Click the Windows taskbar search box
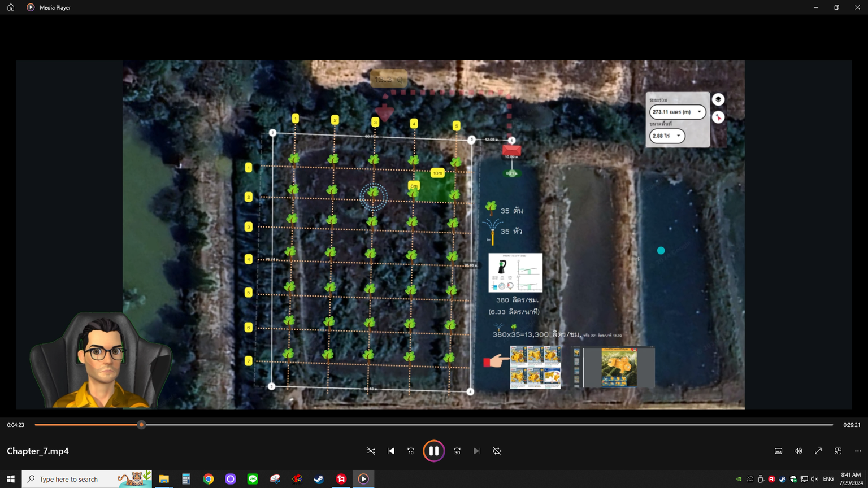Screen dimensions: 868x488 (x=76, y=479)
